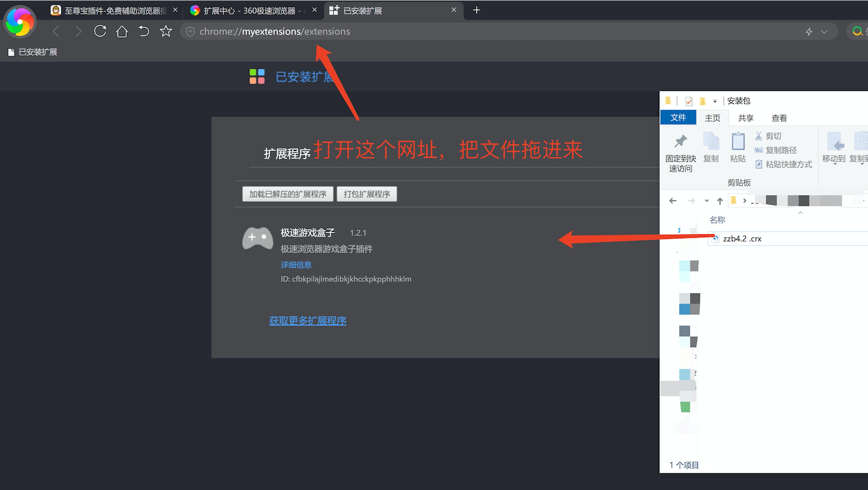Click 复制路径 command in ribbon
The width and height of the screenshot is (868, 490).
pyautogui.click(x=775, y=150)
